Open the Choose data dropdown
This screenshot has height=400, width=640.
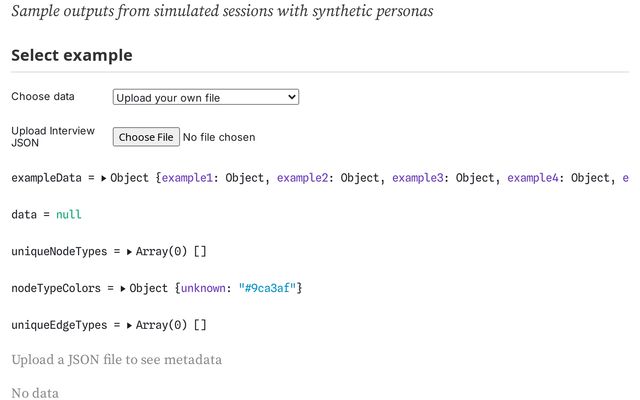tap(205, 97)
